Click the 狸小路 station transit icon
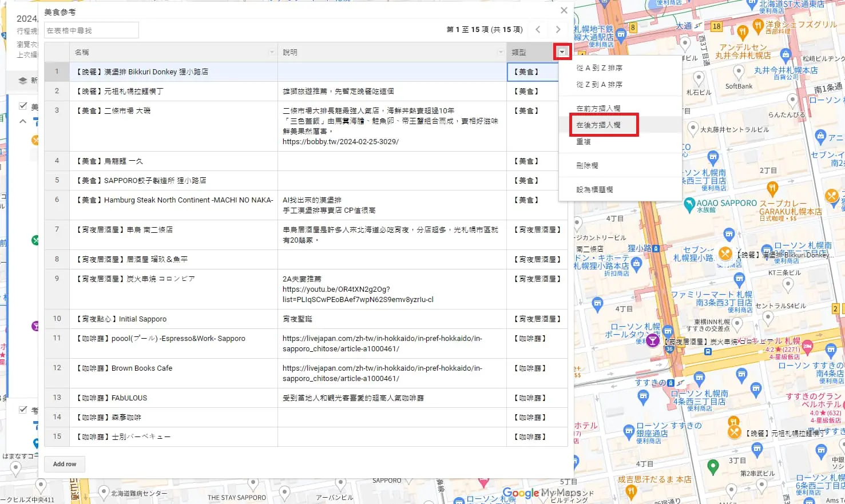Screen dimensions: 845x504 (x=656, y=248)
